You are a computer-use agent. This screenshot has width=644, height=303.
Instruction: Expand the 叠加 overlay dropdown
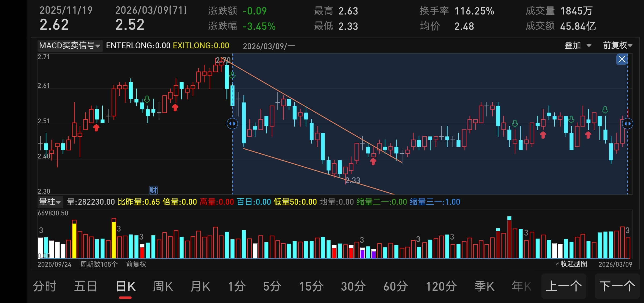pos(578,45)
